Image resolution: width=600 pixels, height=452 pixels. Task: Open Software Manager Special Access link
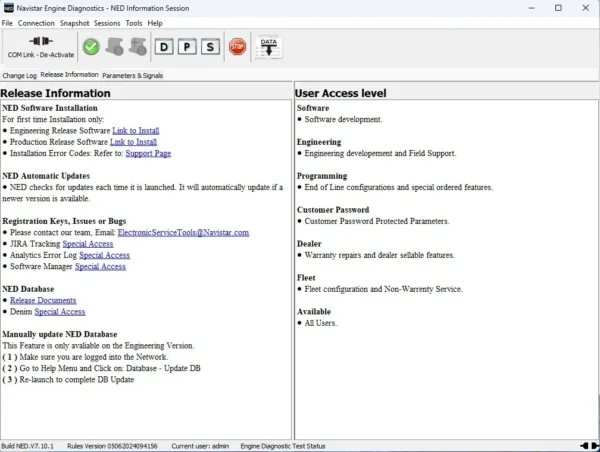click(100, 266)
